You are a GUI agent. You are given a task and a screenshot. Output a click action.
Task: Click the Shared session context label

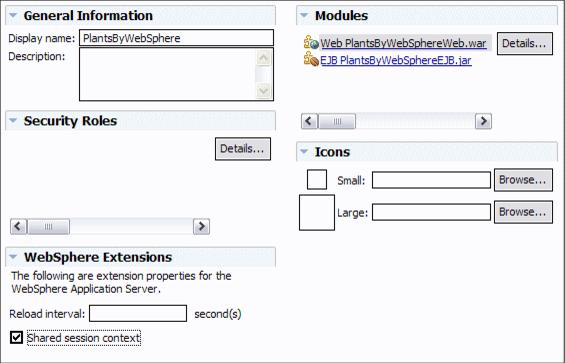coord(84,338)
